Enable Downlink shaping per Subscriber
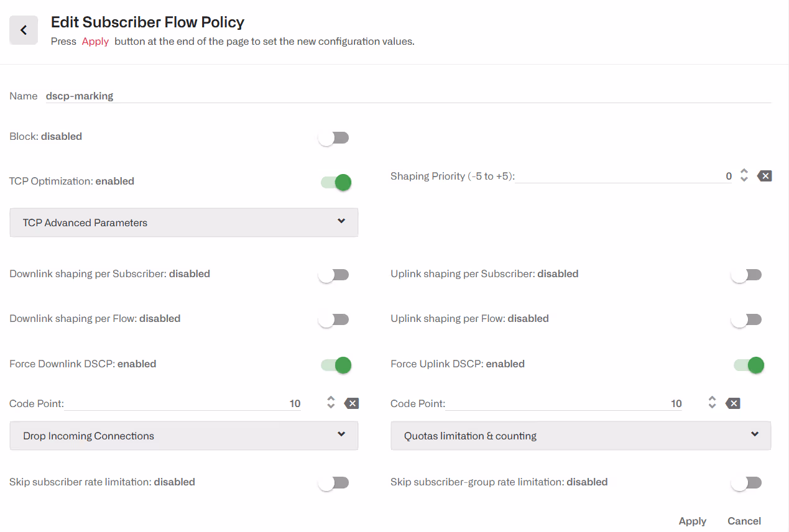 point(334,275)
